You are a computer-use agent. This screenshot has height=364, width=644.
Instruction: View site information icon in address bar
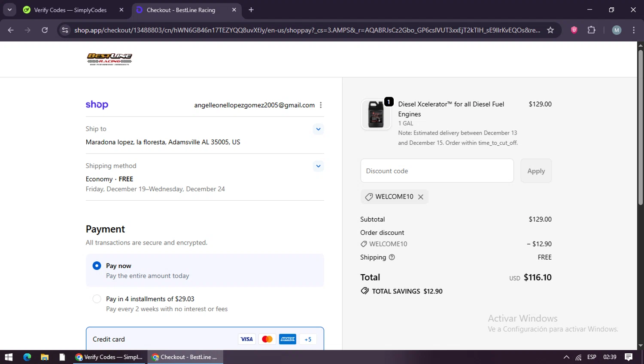tap(65, 30)
